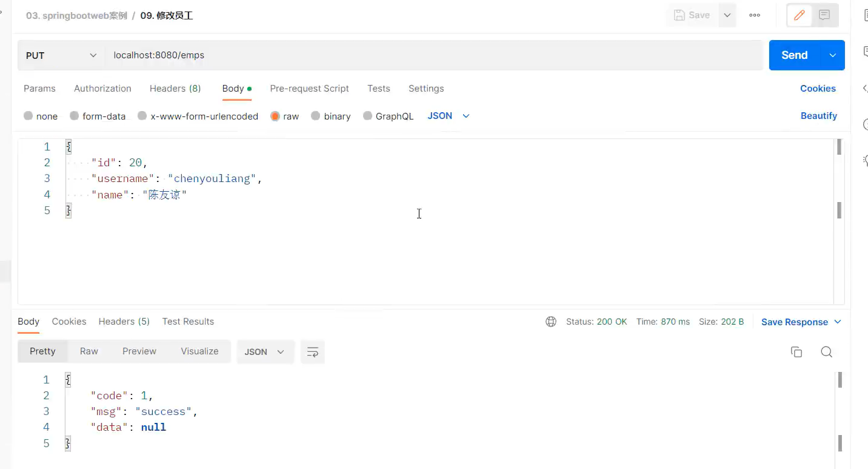
Task: Switch to the response Body tab
Action: point(28,322)
